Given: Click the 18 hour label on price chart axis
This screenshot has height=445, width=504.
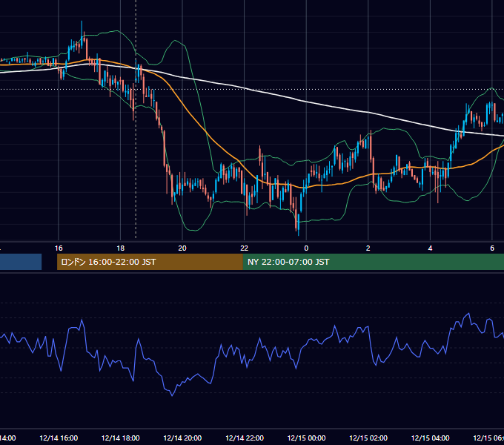Looking at the screenshot, I should click(x=121, y=248).
